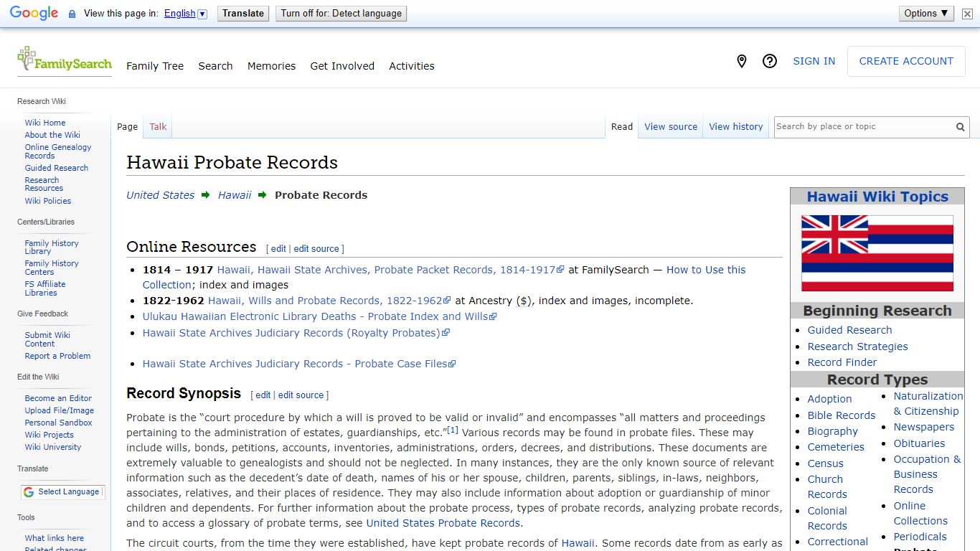Open Record Finder link
Image resolution: width=980 pixels, height=551 pixels.
coord(842,362)
